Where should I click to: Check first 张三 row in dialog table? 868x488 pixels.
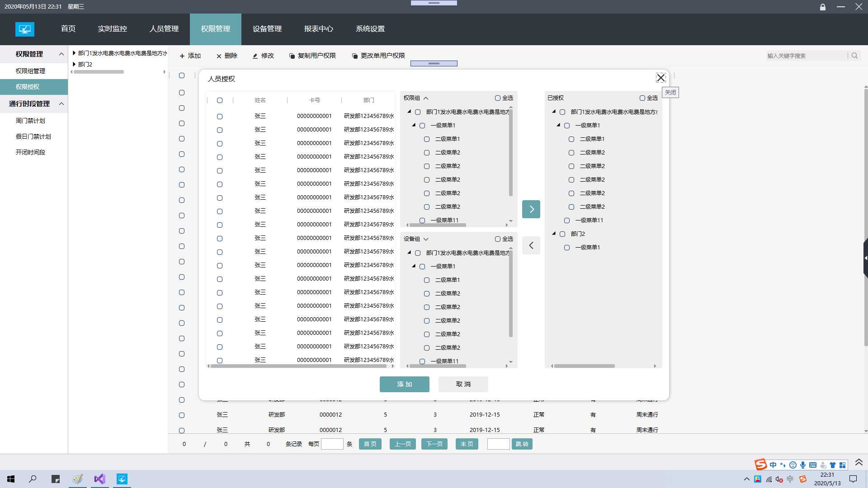[x=220, y=117]
